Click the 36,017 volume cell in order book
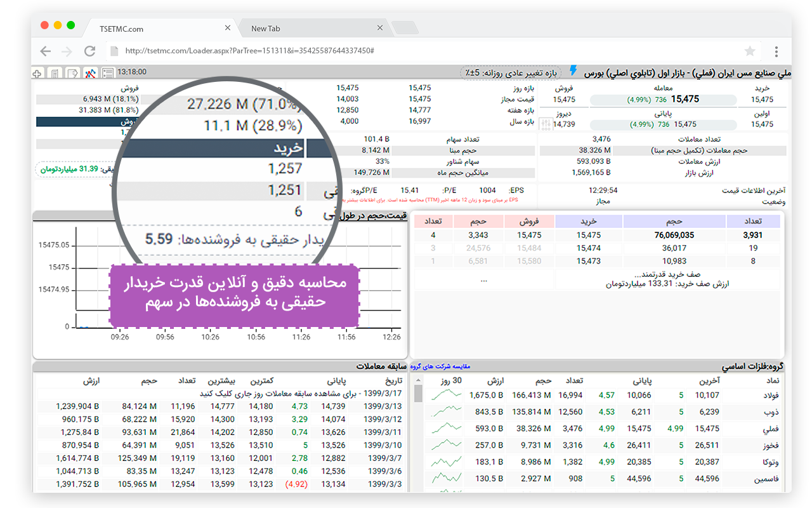The width and height of the screenshot is (812, 508). pyautogui.click(x=674, y=248)
